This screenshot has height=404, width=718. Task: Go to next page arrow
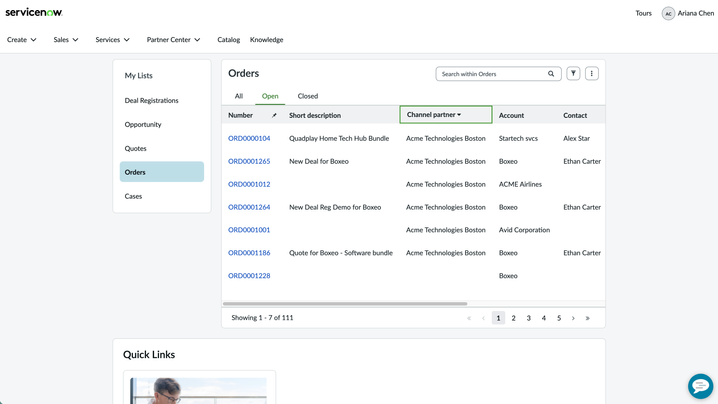(x=573, y=318)
